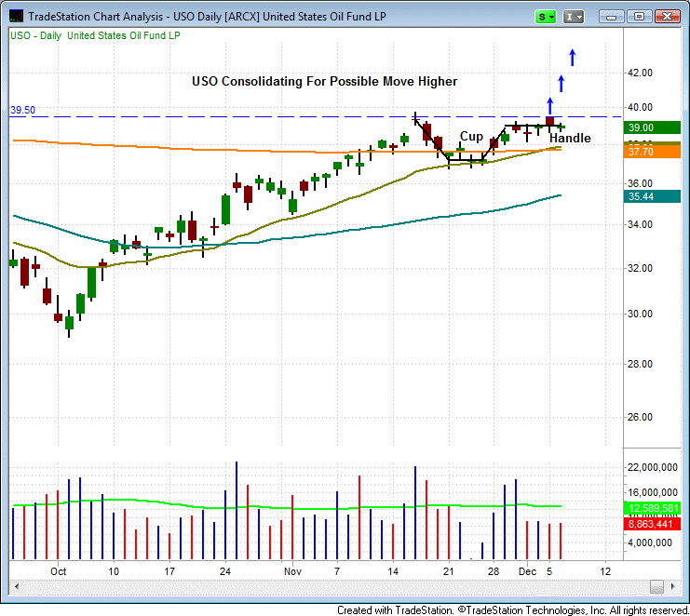This screenshot has width=690, height=616.
Task: Click the '5' date axis label
Action: point(549,571)
